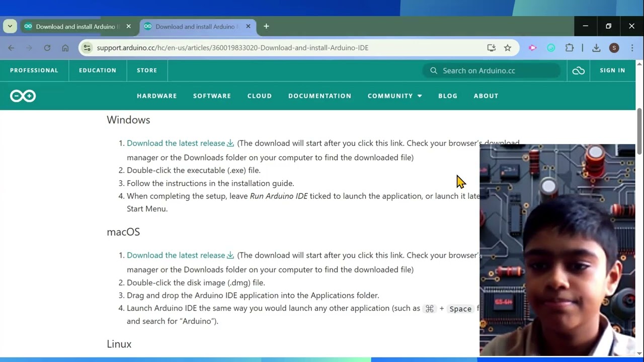644x362 pixels.
Task: Open a new browser tab
Action: (x=266, y=26)
